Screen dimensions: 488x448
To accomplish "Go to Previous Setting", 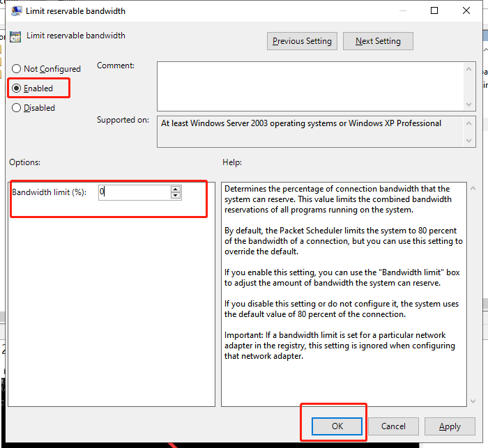I will (302, 41).
